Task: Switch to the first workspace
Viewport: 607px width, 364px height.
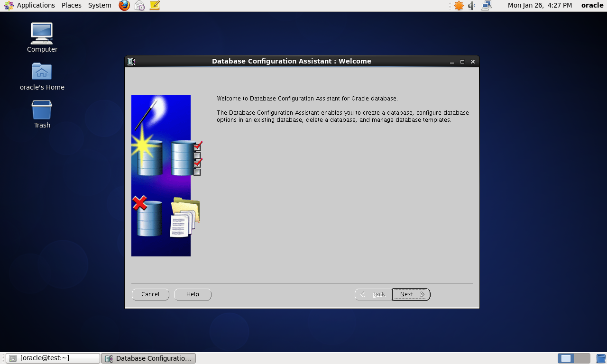Action: point(566,358)
